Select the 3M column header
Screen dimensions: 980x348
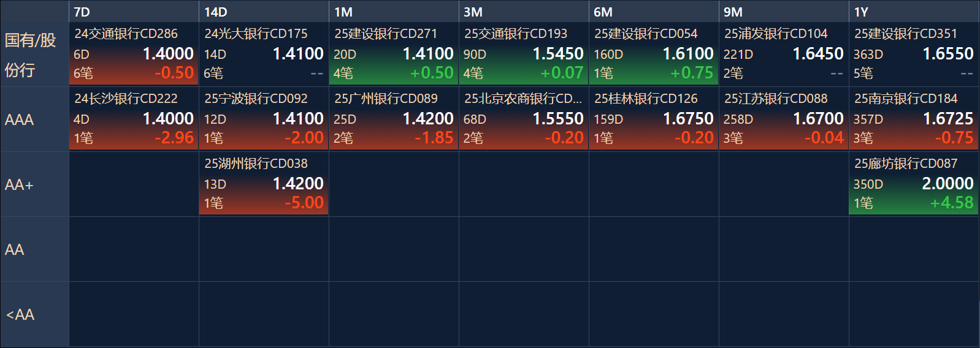pos(524,12)
